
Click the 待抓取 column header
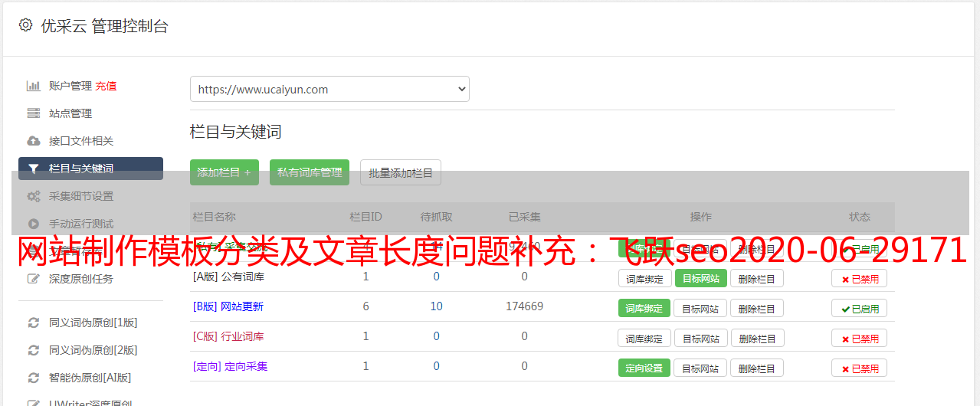coord(436,217)
